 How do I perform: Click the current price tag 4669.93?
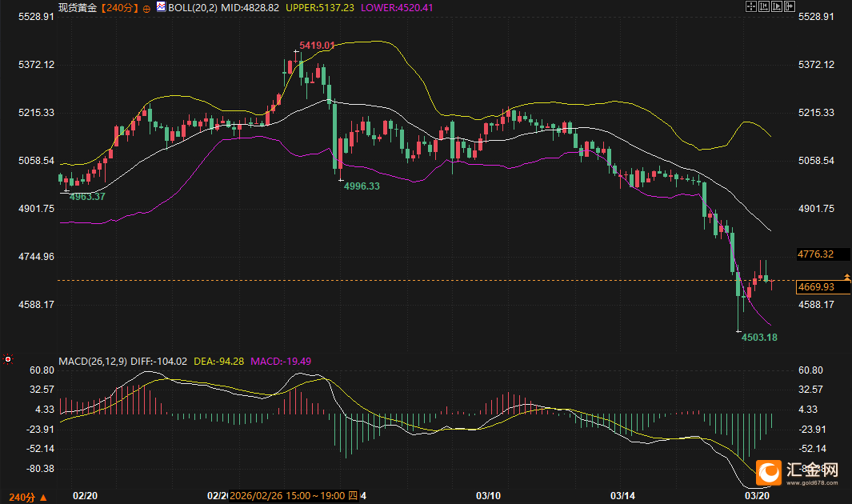[x=816, y=286]
